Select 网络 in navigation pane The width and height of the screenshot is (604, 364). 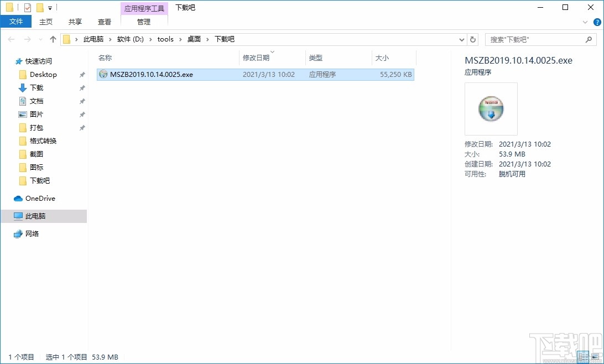32,234
